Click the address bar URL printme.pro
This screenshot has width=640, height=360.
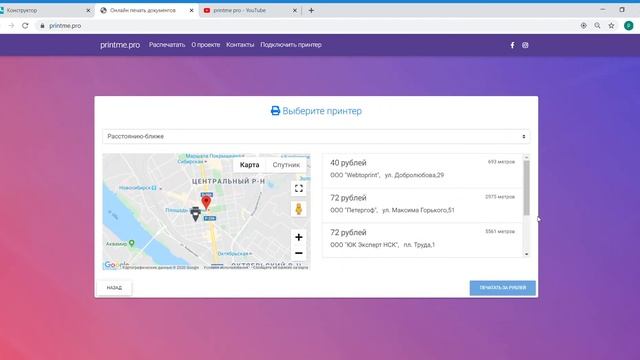point(65,26)
